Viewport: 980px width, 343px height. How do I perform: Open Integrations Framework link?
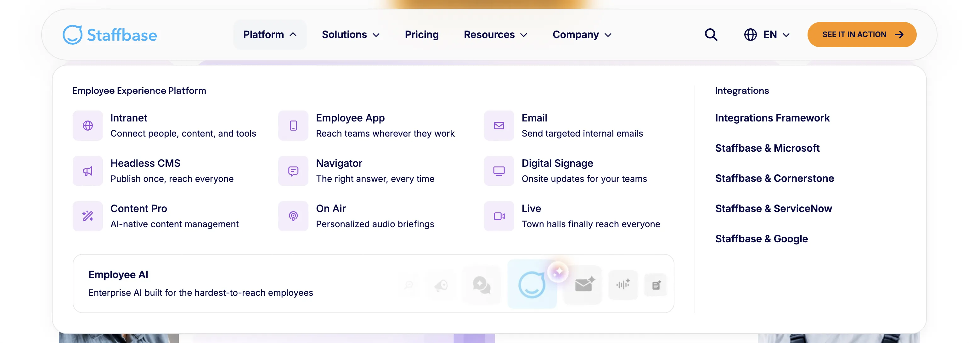click(772, 118)
